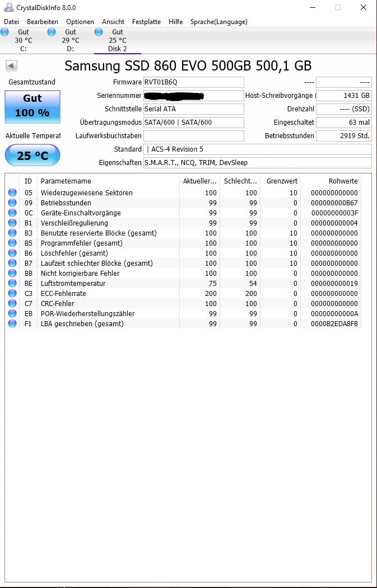Open the Datei menu
The width and height of the screenshot is (377, 588).
(x=11, y=22)
